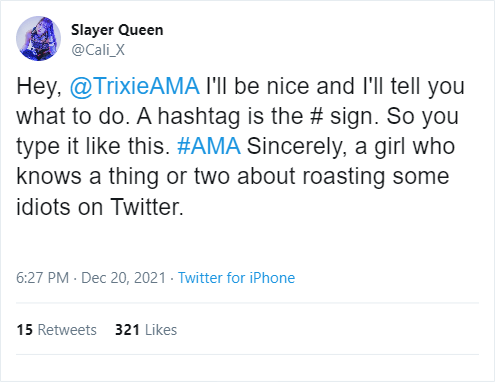Click the line 'what to do. A hashtag'

pos(238,116)
